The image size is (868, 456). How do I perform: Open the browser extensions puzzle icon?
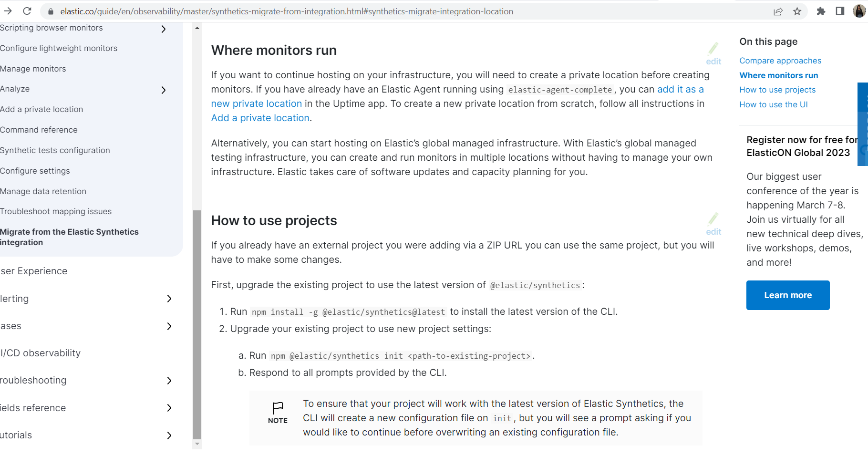(x=821, y=11)
